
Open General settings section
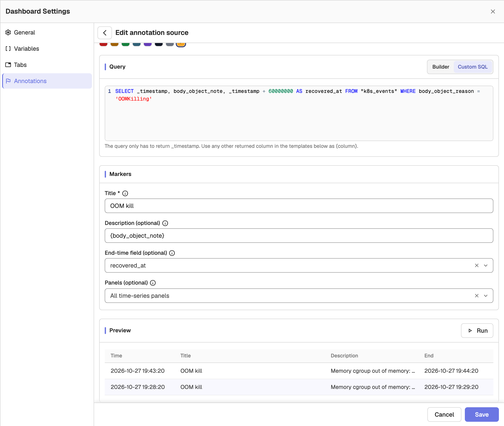(47, 32)
